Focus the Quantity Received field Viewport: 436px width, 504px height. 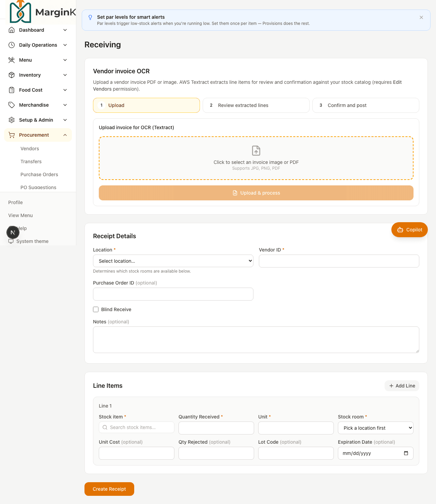click(x=216, y=428)
